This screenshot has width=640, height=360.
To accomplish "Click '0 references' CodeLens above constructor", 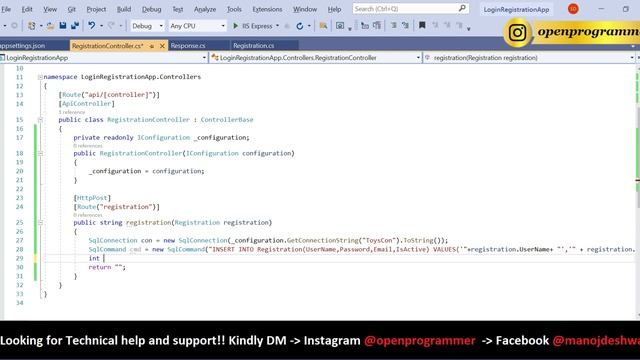I will coord(88,146).
